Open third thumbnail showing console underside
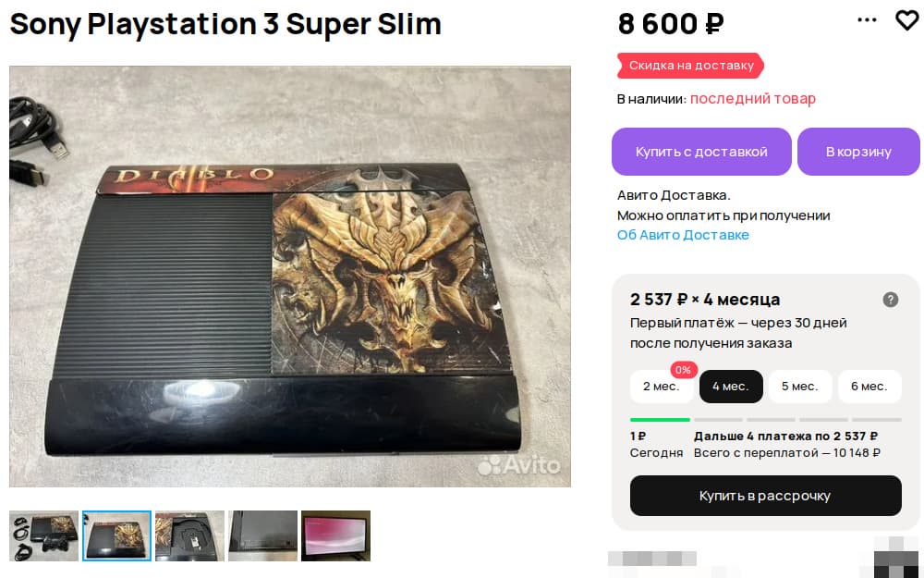Viewport: 924px width, 578px height. coord(189,535)
